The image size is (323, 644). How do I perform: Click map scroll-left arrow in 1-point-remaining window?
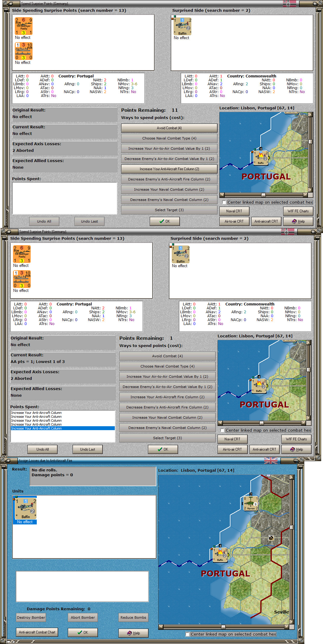(x=220, y=423)
